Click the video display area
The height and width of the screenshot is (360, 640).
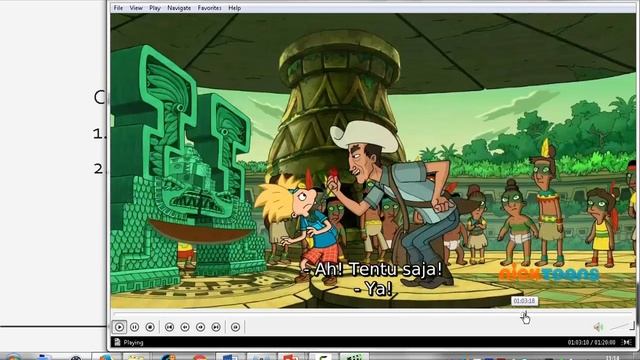(x=373, y=160)
